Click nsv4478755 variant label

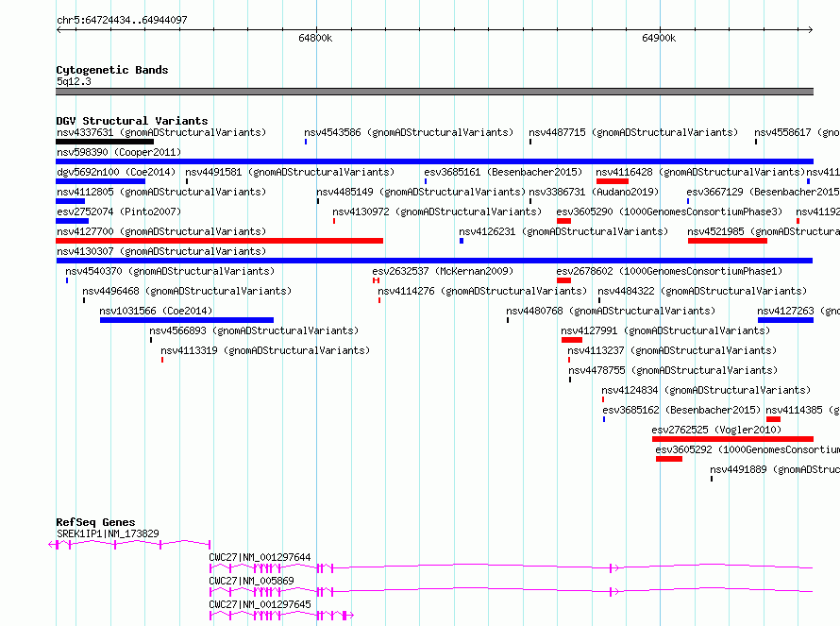click(673, 370)
